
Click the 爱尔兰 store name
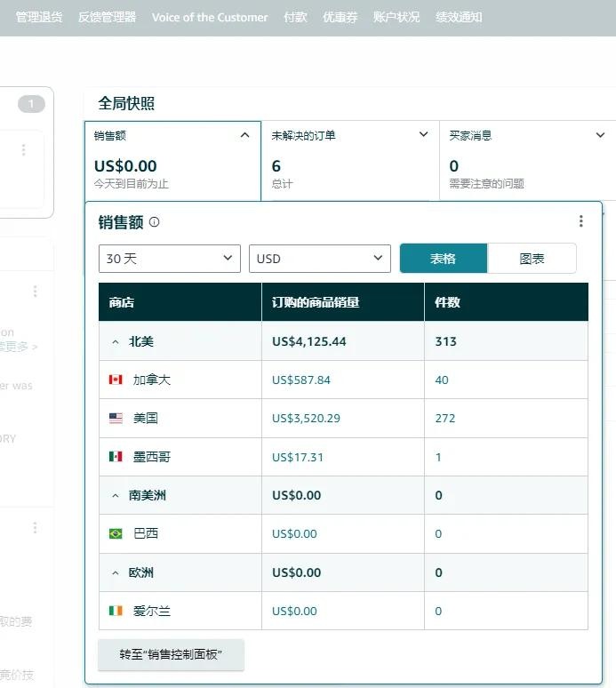tap(152, 611)
